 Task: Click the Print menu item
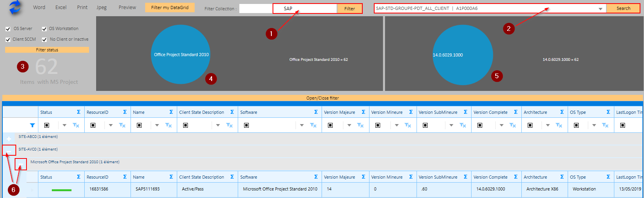(x=82, y=8)
